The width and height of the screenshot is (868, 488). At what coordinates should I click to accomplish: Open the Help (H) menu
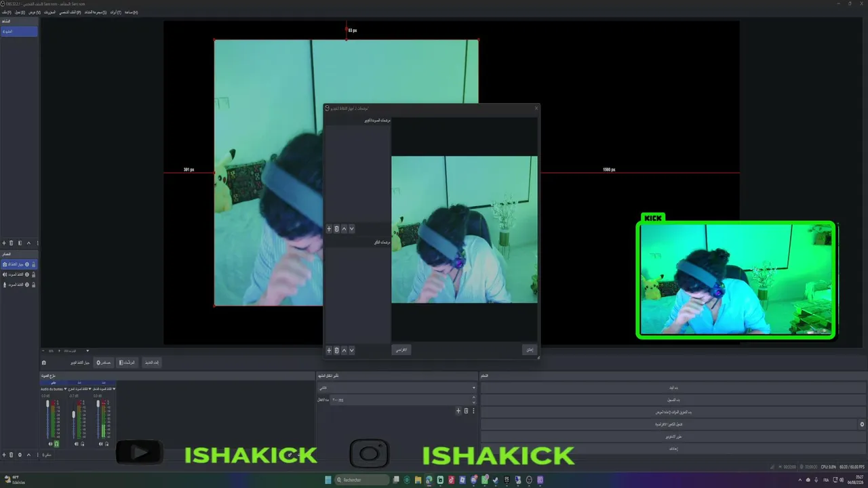pos(131,12)
